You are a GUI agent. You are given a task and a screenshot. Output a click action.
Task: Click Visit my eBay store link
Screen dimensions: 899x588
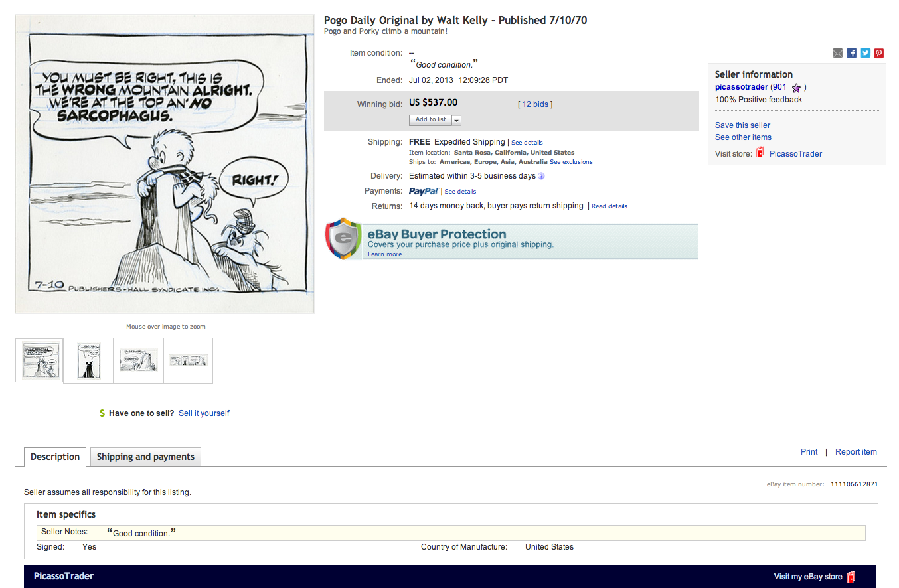click(x=808, y=577)
